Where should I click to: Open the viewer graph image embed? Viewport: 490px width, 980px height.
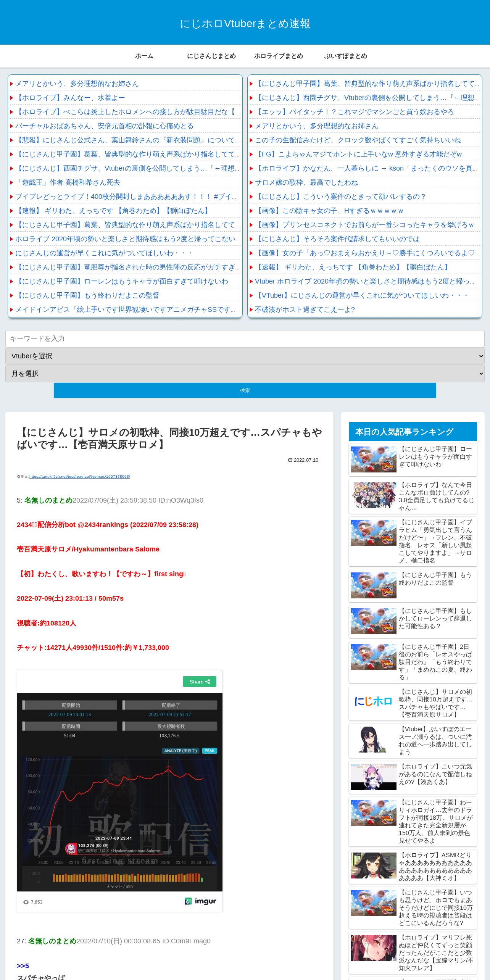tap(120, 792)
